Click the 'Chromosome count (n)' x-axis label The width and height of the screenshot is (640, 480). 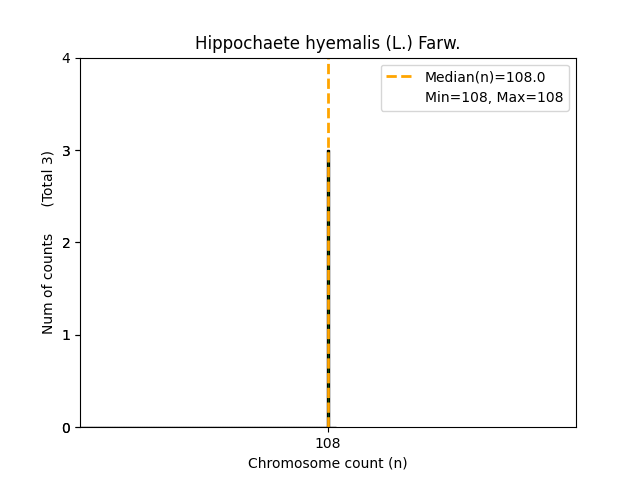(x=327, y=463)
